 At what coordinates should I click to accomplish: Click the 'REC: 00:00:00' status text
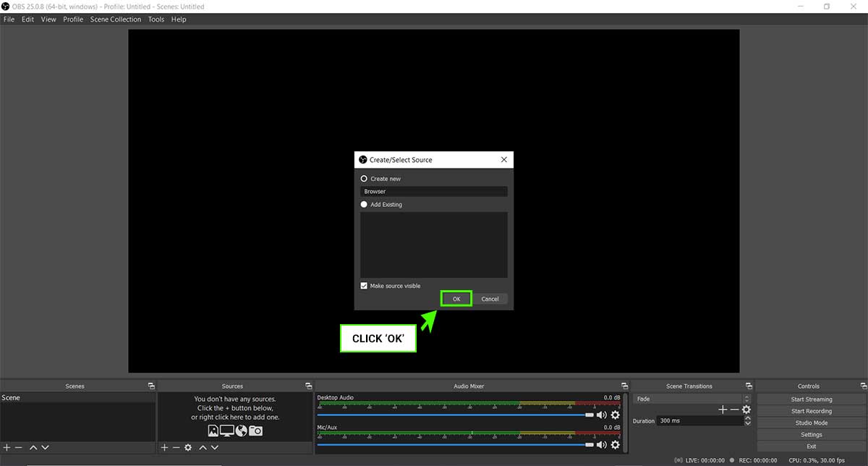(757, 460)
